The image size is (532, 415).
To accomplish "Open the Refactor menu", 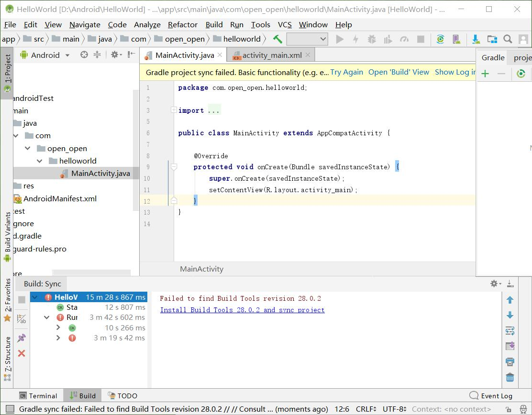I will [x=183, y=25].
